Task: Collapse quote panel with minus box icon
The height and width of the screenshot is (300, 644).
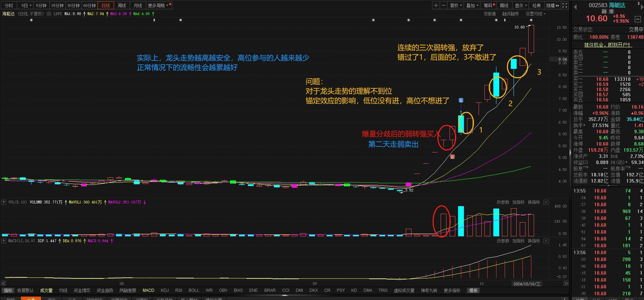Action: pyautogui.click(x=638, y=19)
